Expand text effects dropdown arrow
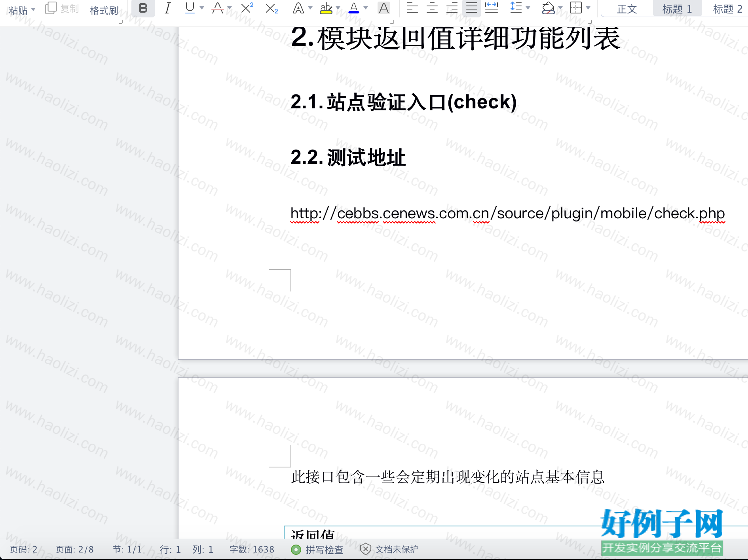748x560 pixels. (x=310, y=8)
